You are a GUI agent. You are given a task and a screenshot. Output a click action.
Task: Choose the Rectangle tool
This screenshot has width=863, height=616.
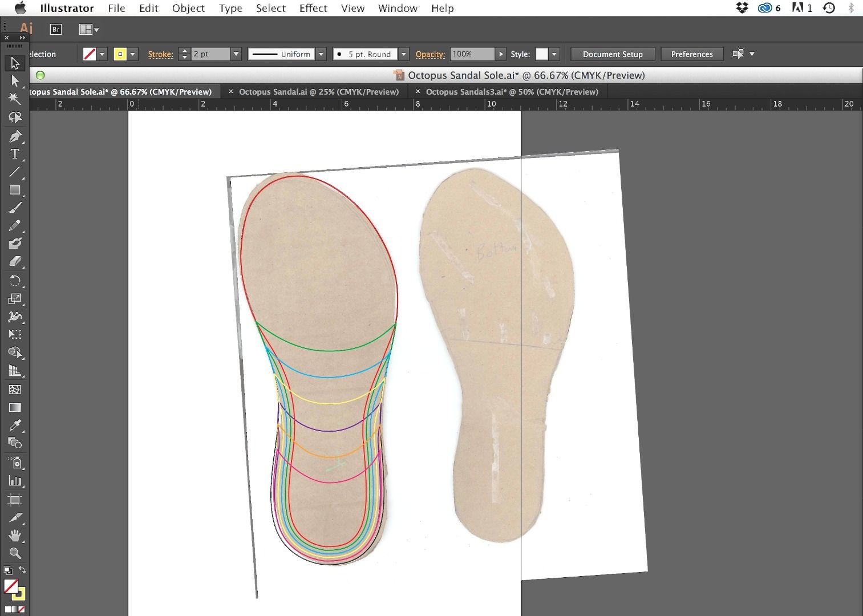pyautogui.click(x=15, y=191)
